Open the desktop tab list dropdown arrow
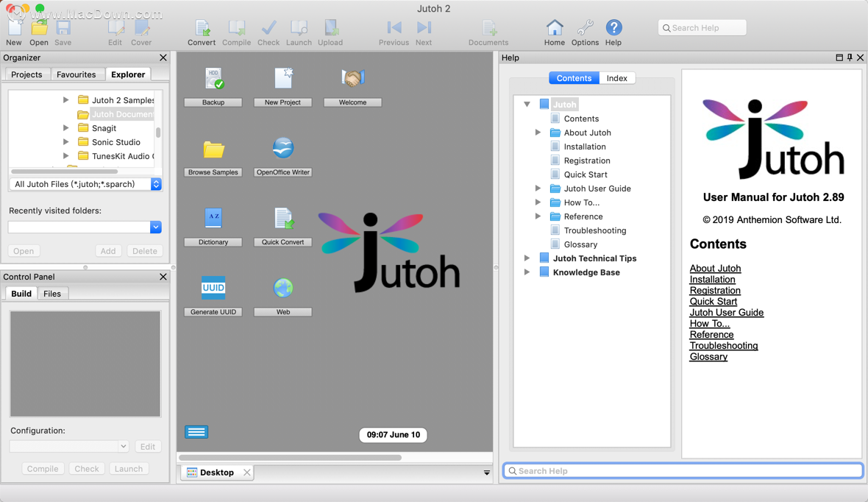The image size is (868, 502). pyautogui.click(x=486, y=473)
